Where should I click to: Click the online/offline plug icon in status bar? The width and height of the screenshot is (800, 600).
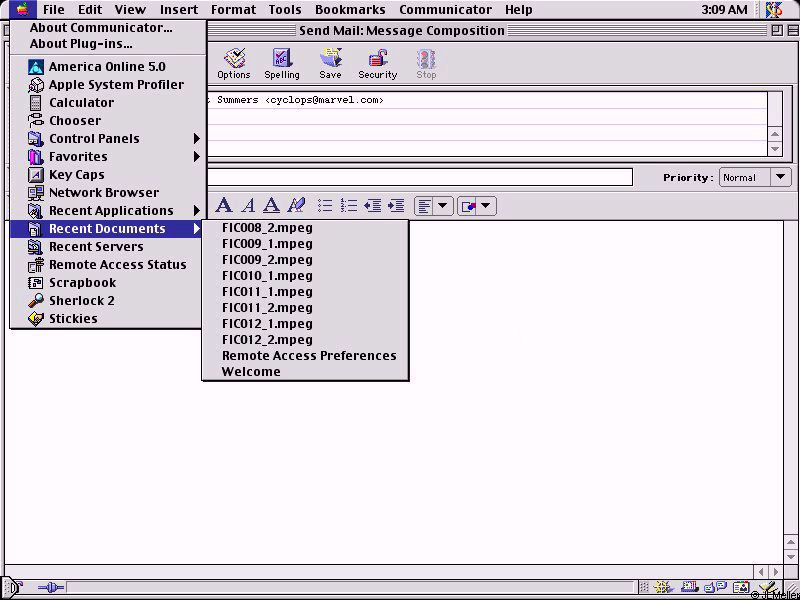click(x=51, y=588)
